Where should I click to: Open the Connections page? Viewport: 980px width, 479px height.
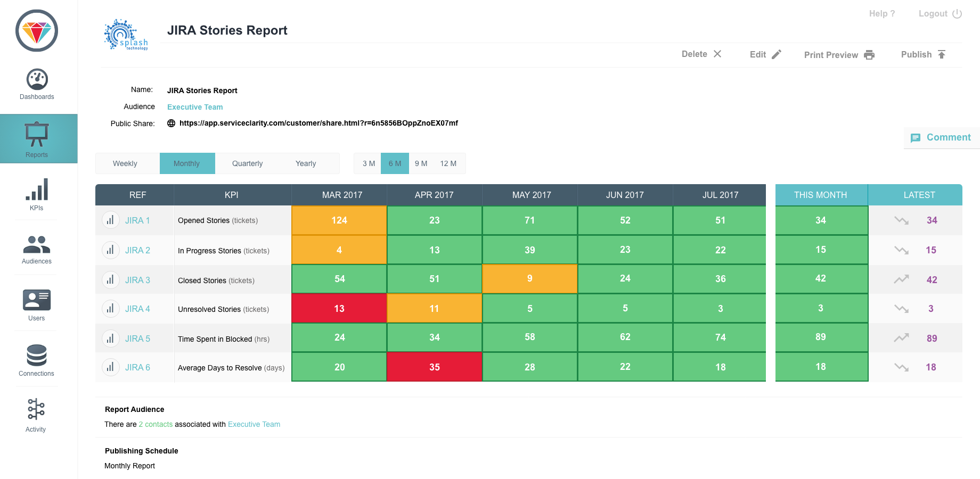[37, 360]
